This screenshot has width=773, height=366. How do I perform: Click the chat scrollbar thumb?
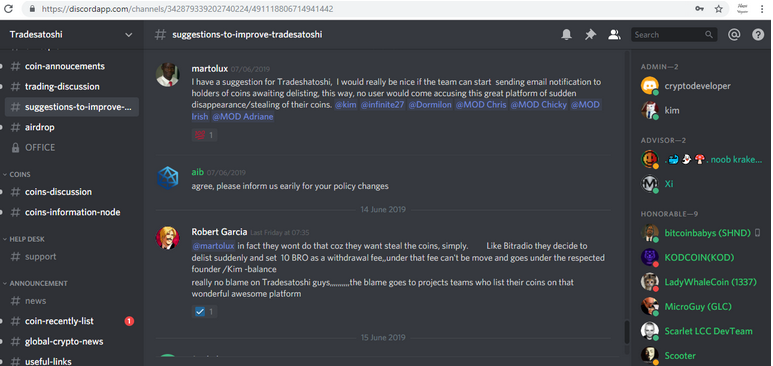pos(627,331)
